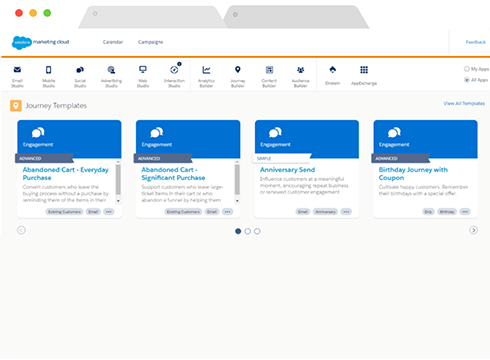Image resolution: width=490 pixels, height=360 pixels.
Task: Open the Campaigns menu item
Action: click(151, 42)
